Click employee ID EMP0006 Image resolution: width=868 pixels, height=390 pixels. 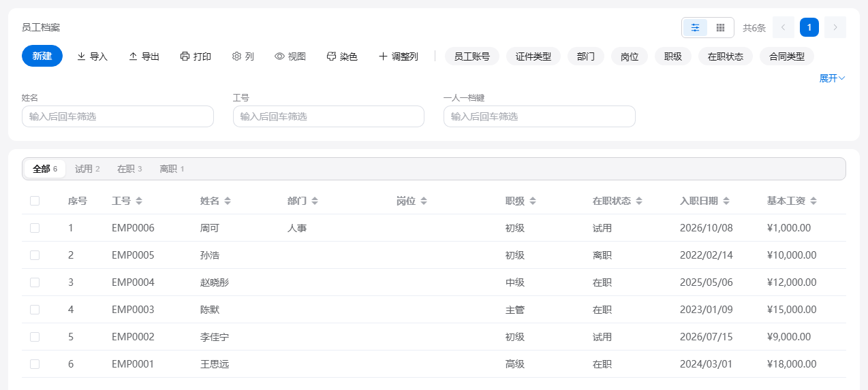(x=133, y=228)
